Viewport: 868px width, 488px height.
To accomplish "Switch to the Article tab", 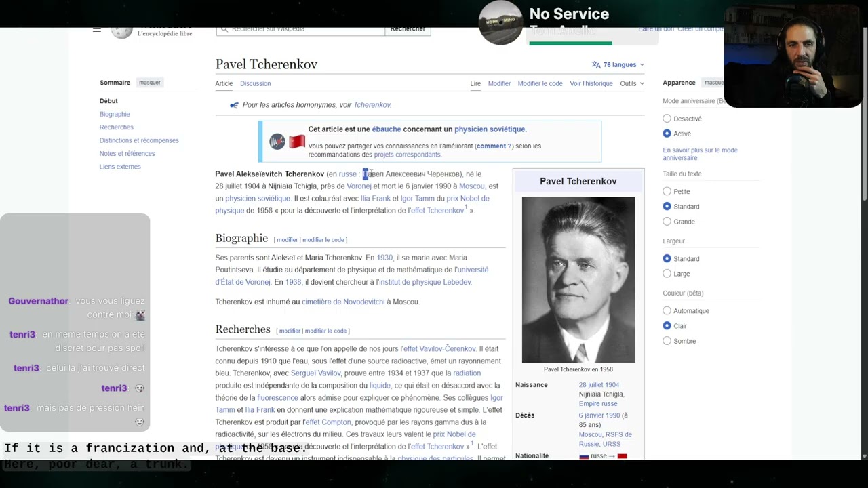I will 224,83.
